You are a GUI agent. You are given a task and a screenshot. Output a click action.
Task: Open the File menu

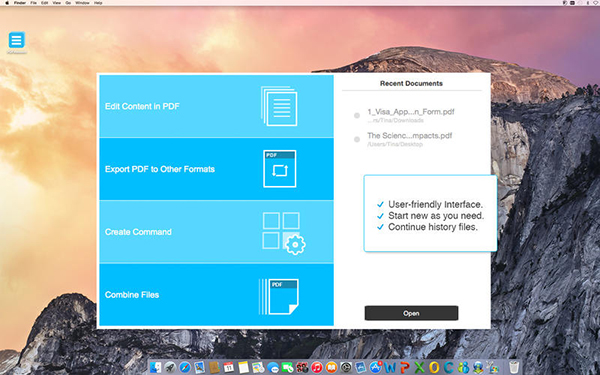coord(33,3)
